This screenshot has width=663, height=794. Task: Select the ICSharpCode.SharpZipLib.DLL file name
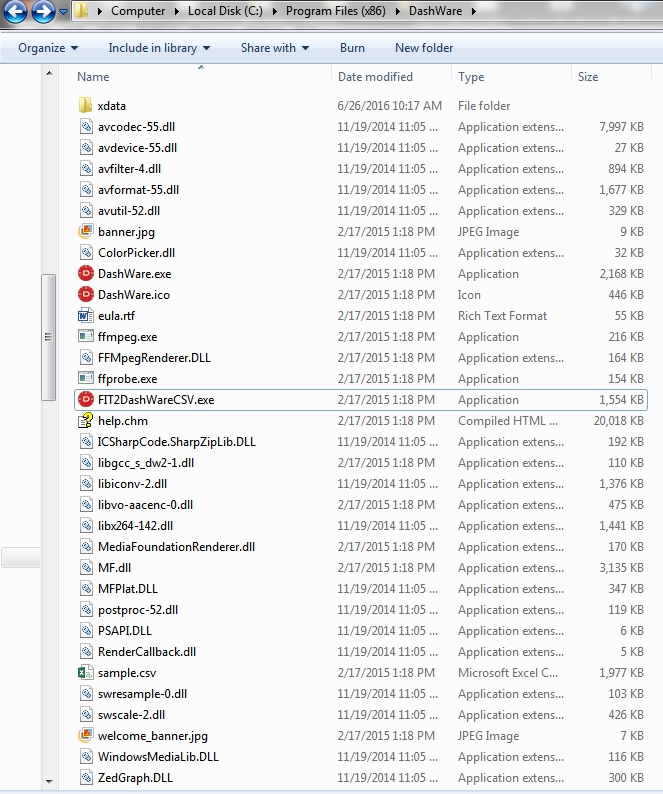point(176,442)
